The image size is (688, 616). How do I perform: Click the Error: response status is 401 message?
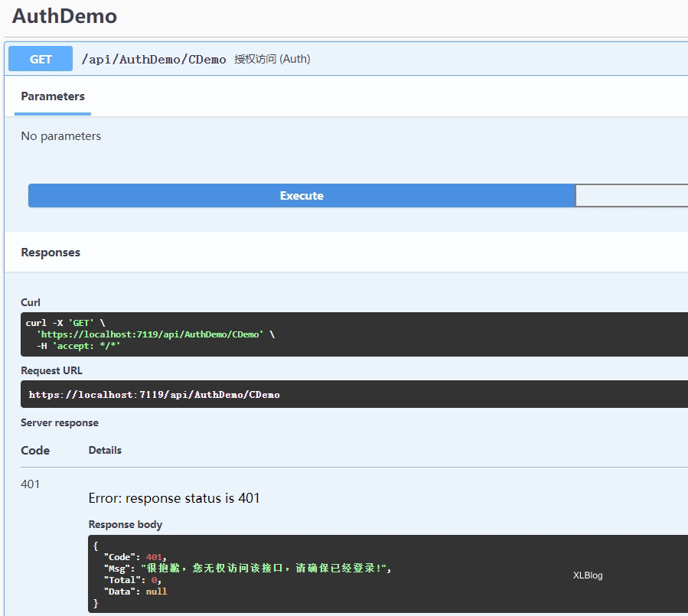[174, 498]
